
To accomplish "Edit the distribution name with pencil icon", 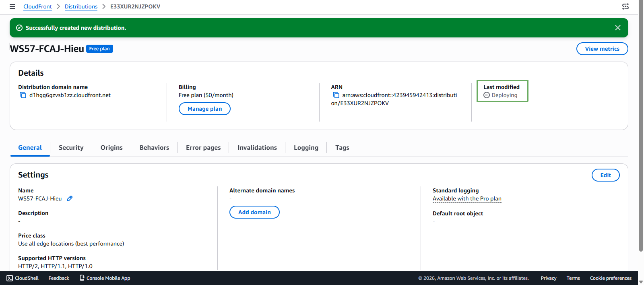I will pos(70,198).
